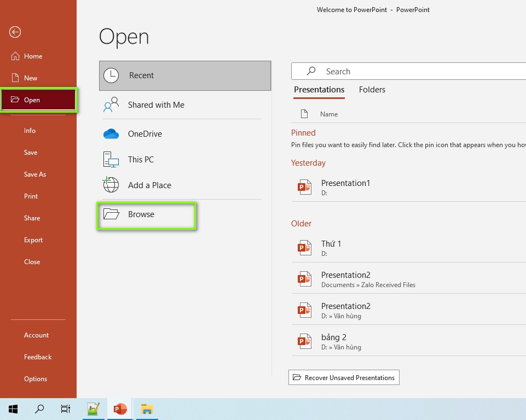Open Task View on the taskbar

click(66, 409)
